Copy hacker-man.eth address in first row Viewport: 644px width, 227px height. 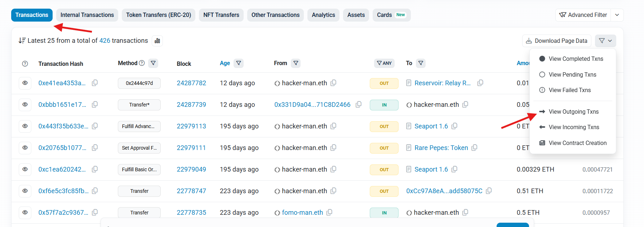click(x=333, y=83)
